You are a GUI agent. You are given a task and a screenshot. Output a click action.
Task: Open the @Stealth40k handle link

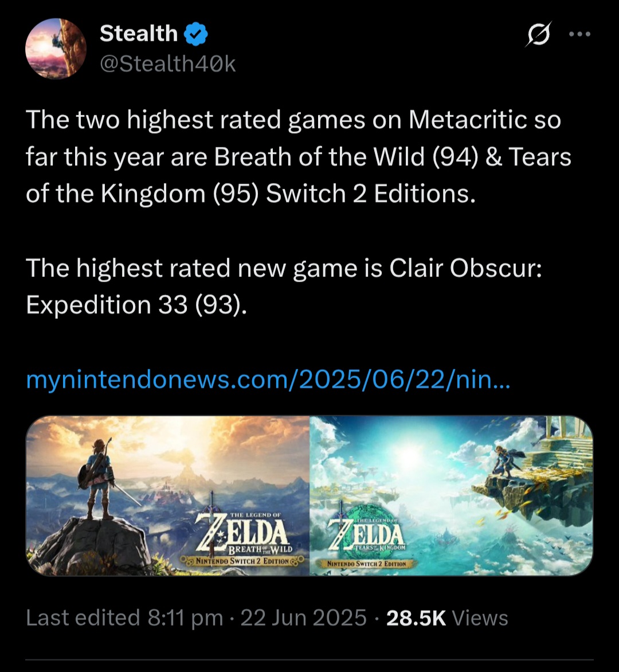point(168,64)
